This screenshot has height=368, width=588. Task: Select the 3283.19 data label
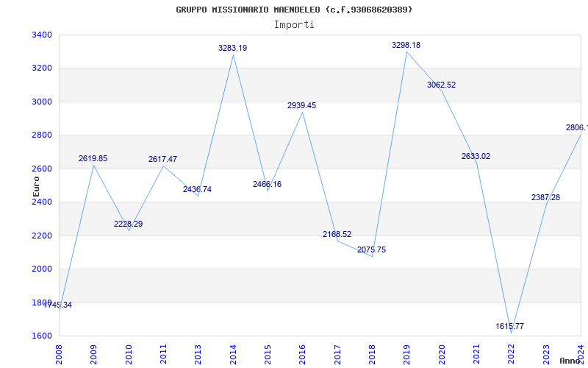(232, 48)
